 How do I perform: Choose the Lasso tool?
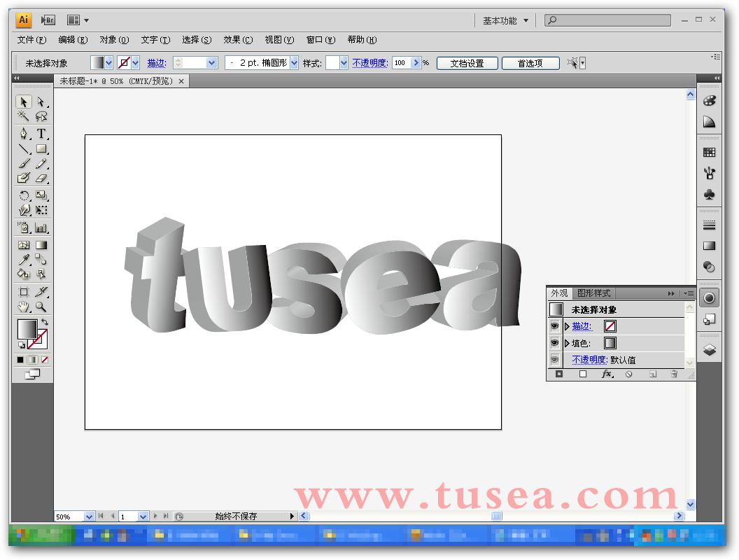tap(41, 116)
